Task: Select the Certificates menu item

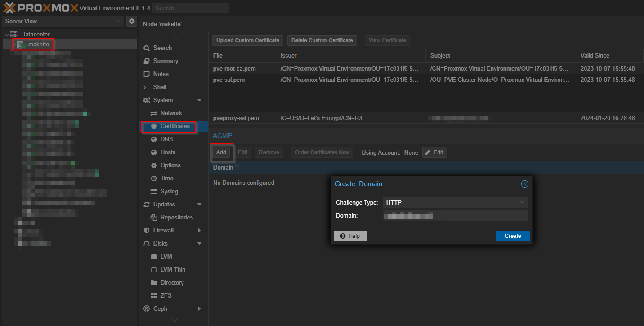Action: point(174,126)
